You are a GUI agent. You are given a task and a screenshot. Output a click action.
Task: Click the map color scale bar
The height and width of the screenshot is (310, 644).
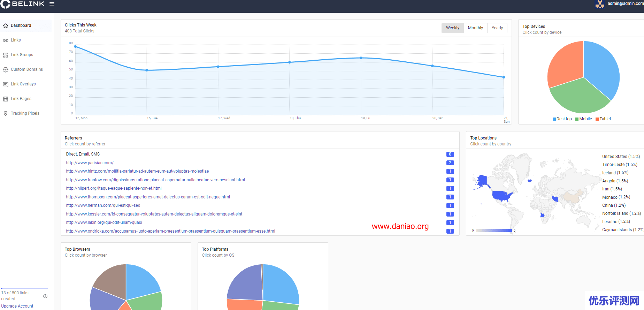[493, 230]
